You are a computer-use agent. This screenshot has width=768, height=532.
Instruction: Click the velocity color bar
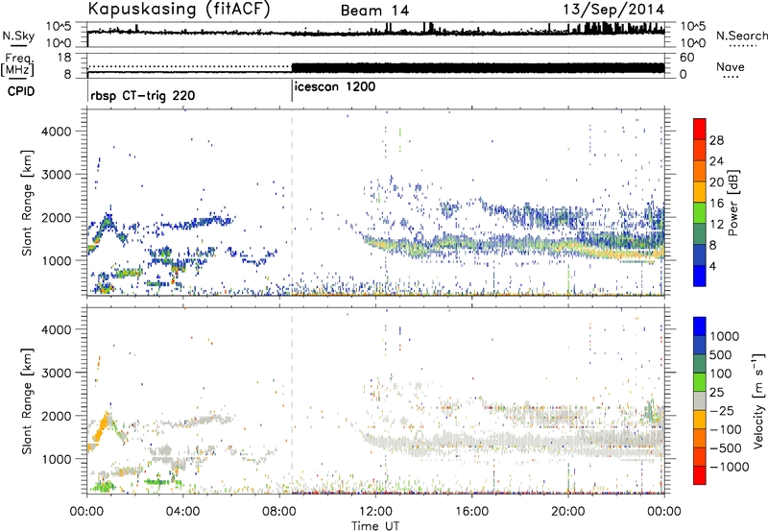pos(700,400)
